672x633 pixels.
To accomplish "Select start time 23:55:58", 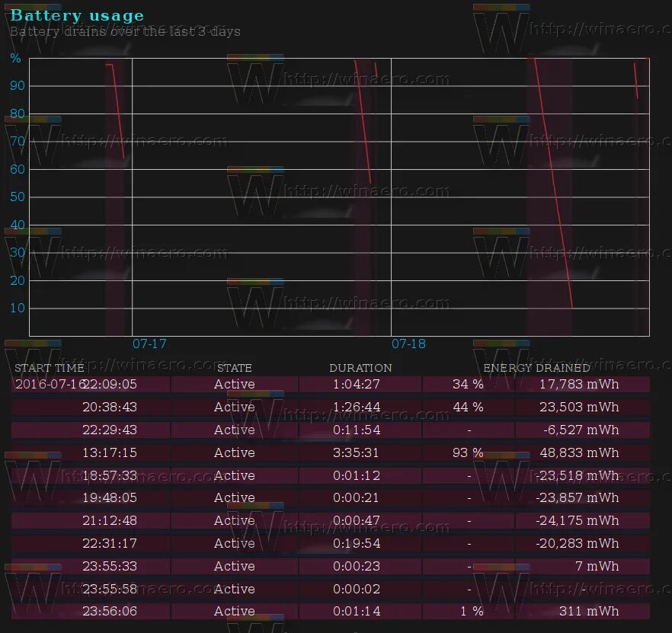I will tap(110, 589).
